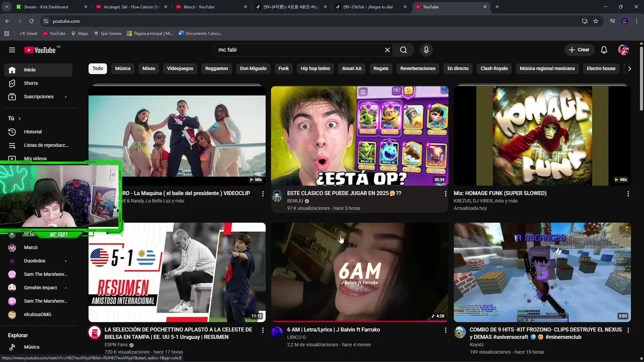Open Música under Explorar
Screen dimensions: 644x362
(38, 347)
